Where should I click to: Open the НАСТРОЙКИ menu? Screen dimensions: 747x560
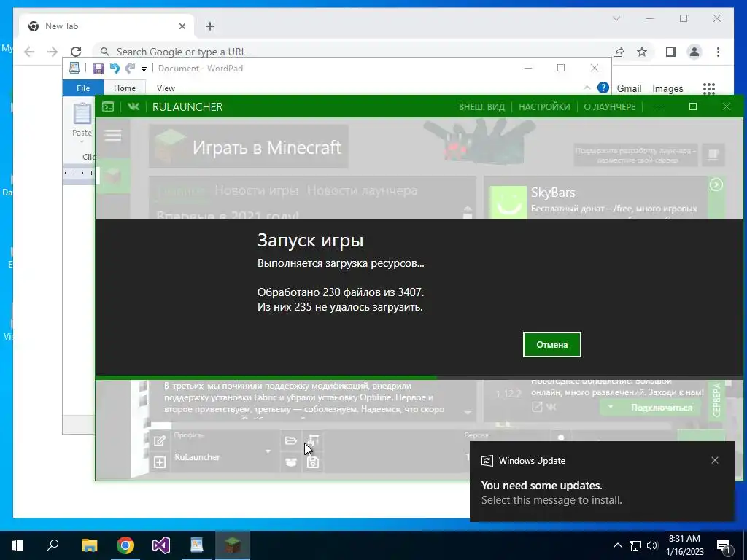544,107
